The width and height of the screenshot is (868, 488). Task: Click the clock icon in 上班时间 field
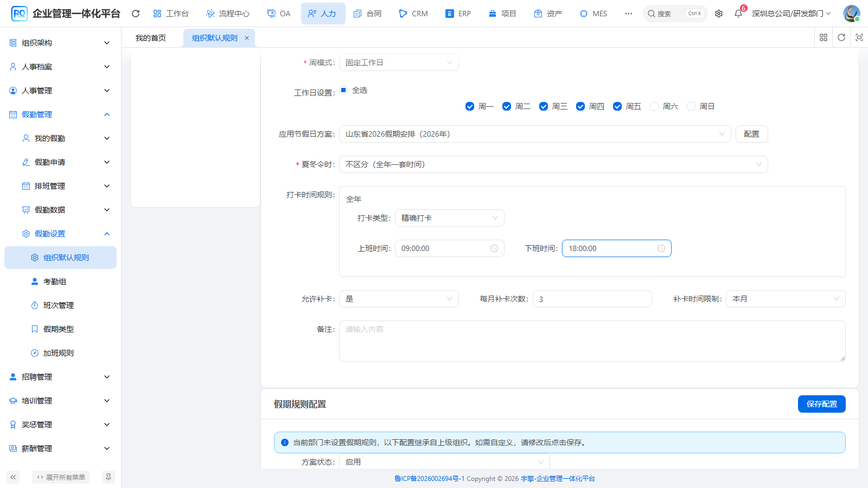[494, 248]
